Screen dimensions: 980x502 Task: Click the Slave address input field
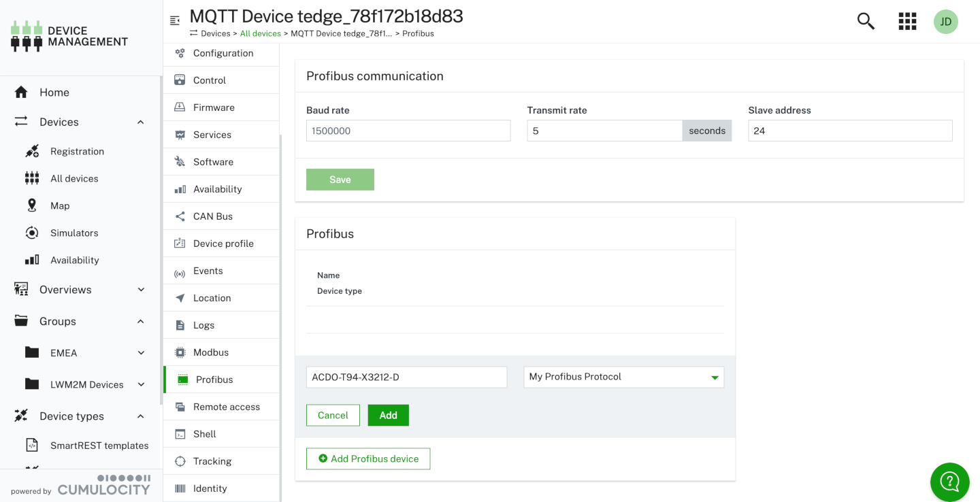tap(849, 130)
